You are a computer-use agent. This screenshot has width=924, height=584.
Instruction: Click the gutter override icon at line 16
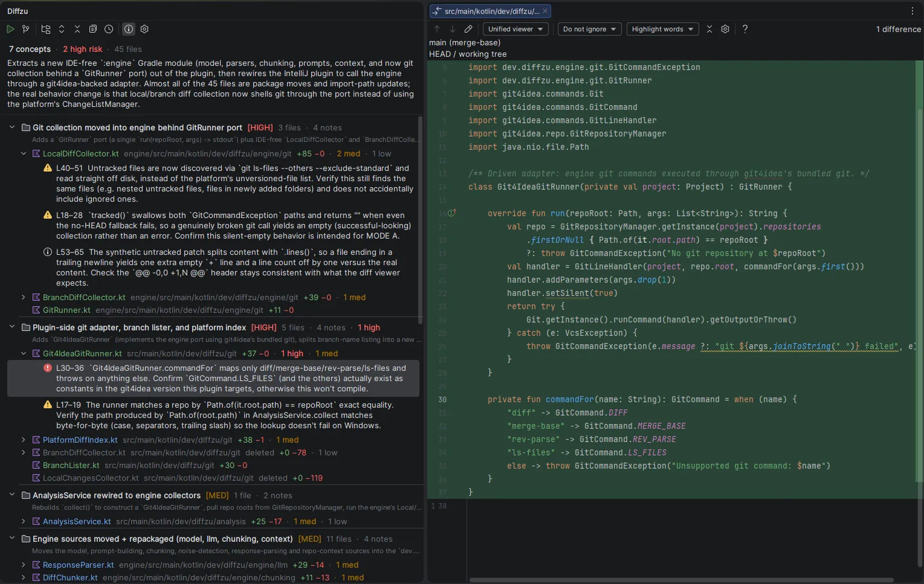[x=452, y=213]
